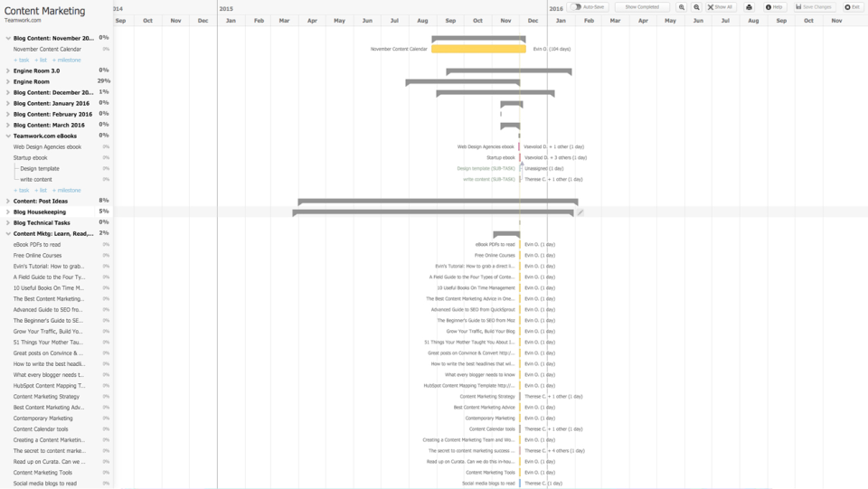The width and height of the screenshot is (868, 489).
Task: Expand the Engine Room list
Action: [x=8, y=82]
